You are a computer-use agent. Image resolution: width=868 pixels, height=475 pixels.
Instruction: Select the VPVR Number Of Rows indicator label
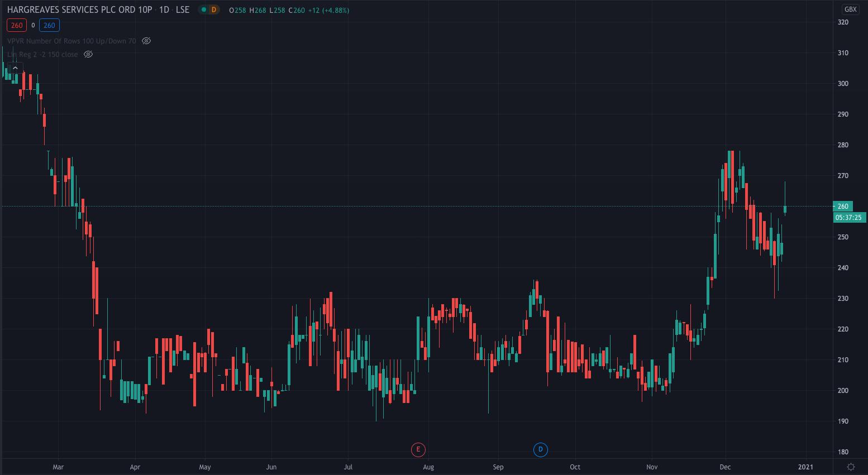[x=71, y=41]
